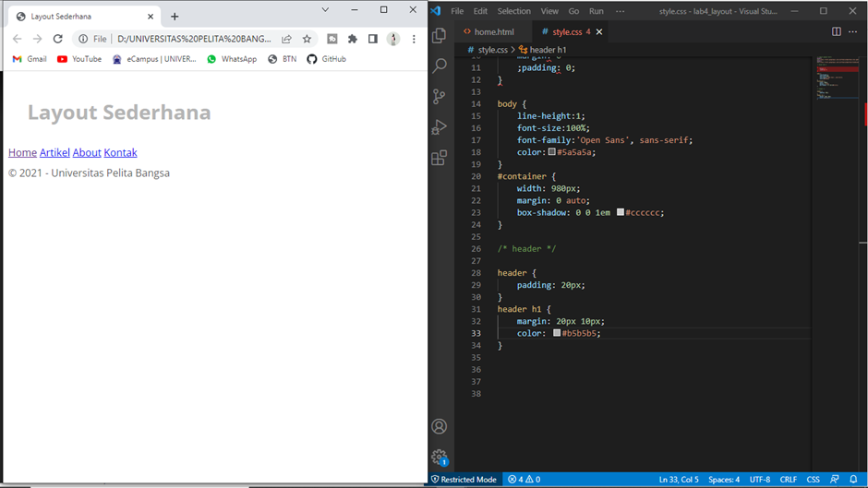The height and width of the screenshot is (488, 868).
Task: Open Chrome tab search dropdown arrow
Action: (x=325, y=10)
